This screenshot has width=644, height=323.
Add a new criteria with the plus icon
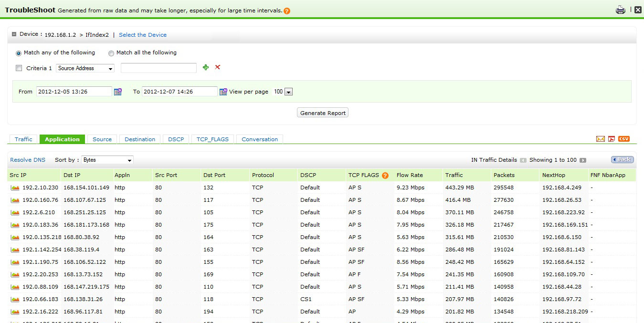pyautogui.click(x=205, y=68)
